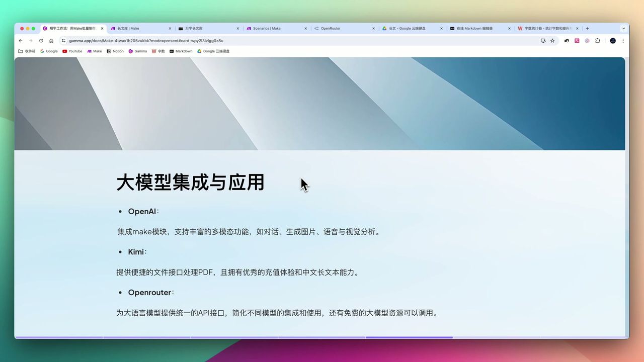
Task: Click the browser back button
Action: pos(20,41)
